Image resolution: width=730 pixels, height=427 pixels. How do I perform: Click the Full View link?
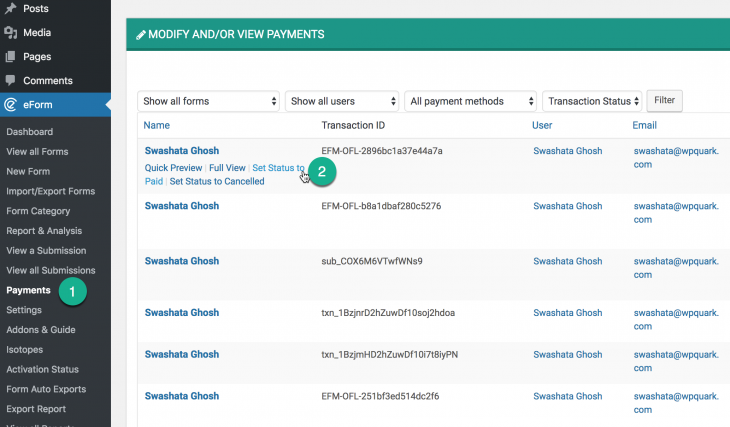point(227,168)
